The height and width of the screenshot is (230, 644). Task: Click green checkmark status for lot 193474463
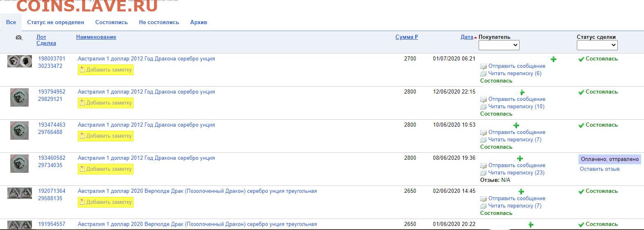pos(581,125)
